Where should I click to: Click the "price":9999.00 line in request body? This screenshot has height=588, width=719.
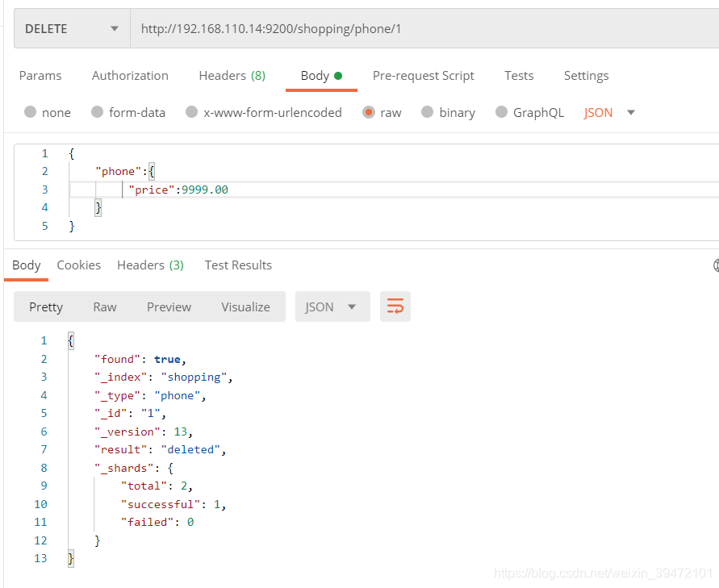178,190
